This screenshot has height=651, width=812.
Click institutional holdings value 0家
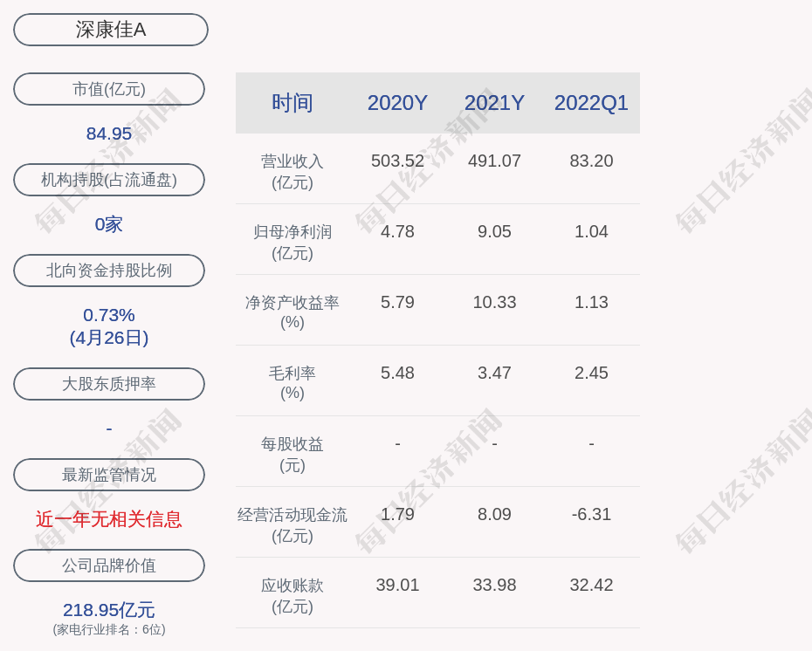coord(109,224)
